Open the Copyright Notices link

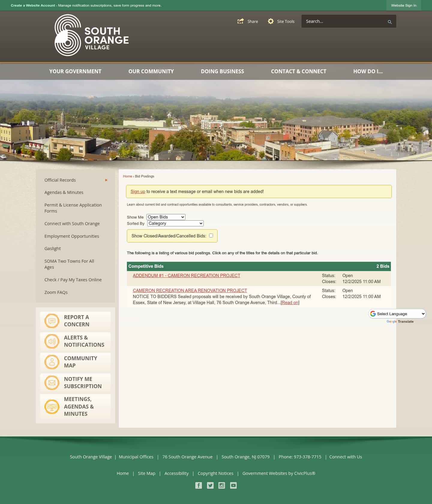tap(215, 473)
